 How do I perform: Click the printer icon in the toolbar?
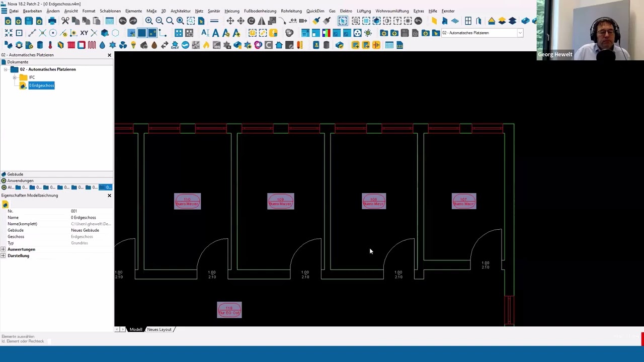[x=52, y=21]
